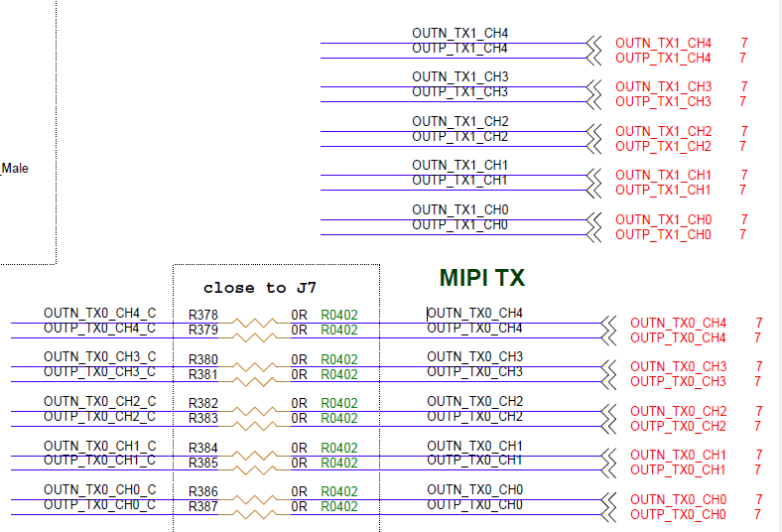Screen dimensions: 782x532
Task: Click the R383 reference designator text
Action: coord(203,418)
